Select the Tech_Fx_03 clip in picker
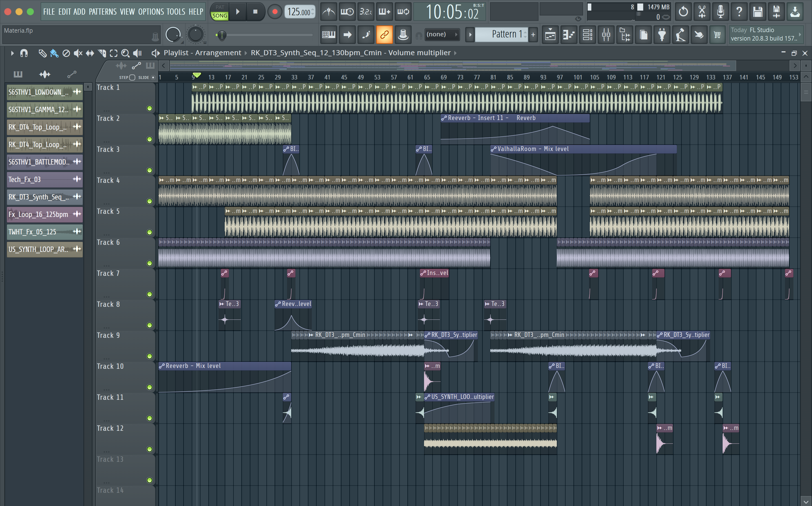The image size is (812, 506). pos(45,179)
